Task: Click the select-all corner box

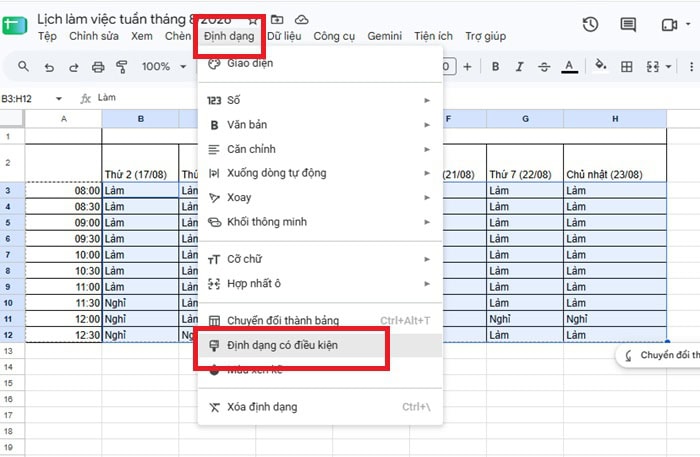Action: [12, 119]
